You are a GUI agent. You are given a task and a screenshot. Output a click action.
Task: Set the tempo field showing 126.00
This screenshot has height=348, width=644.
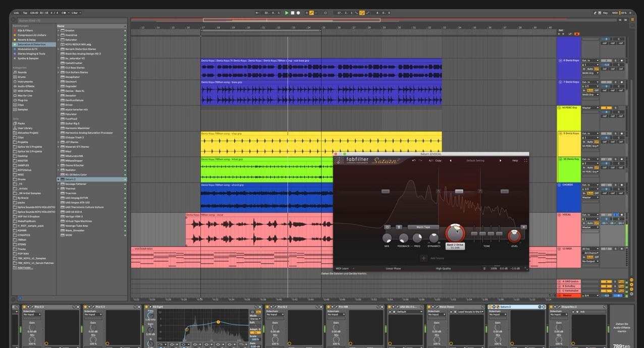coord(34,13)
